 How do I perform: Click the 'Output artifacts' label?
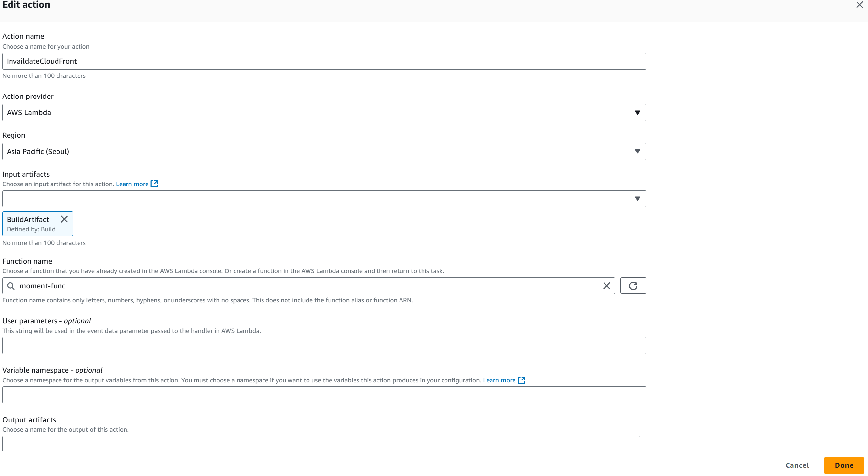pyautogui.click(x=29, y=420)
